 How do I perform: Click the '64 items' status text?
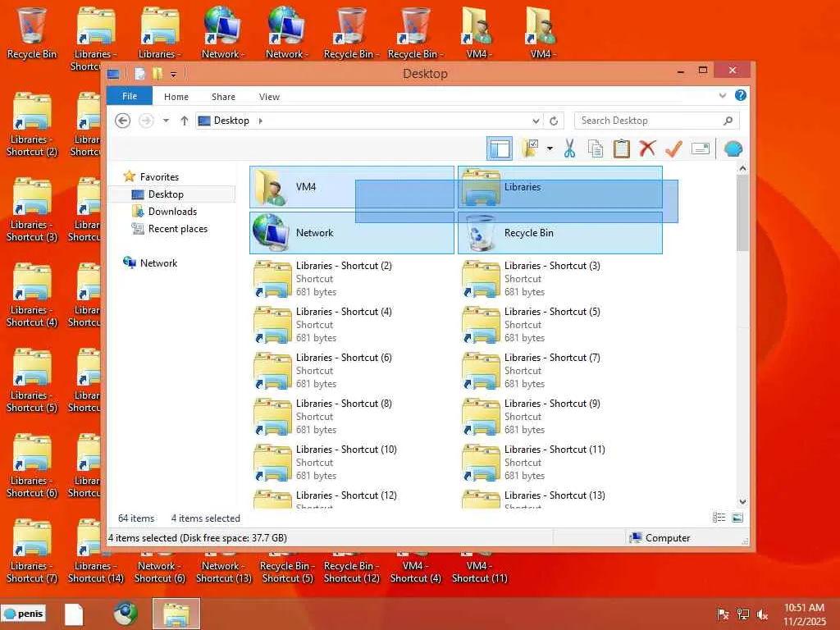point(136,518)
